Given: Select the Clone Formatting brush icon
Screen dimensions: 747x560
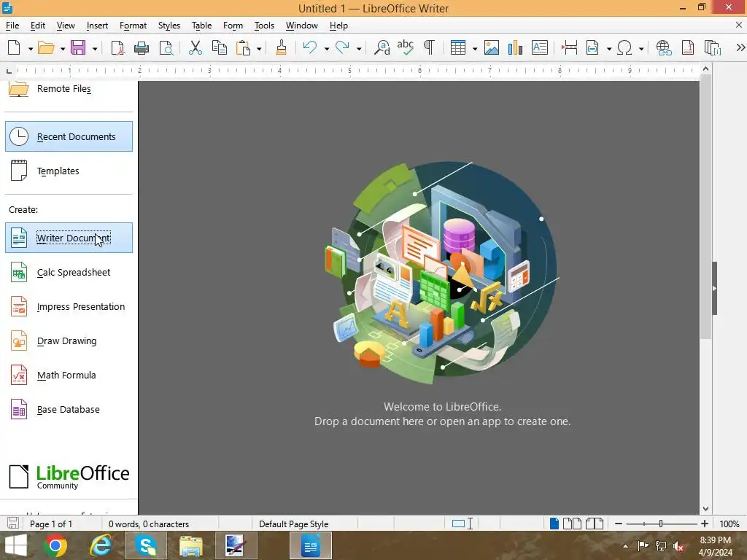Looking at the screenshot, I should (281, 47).
